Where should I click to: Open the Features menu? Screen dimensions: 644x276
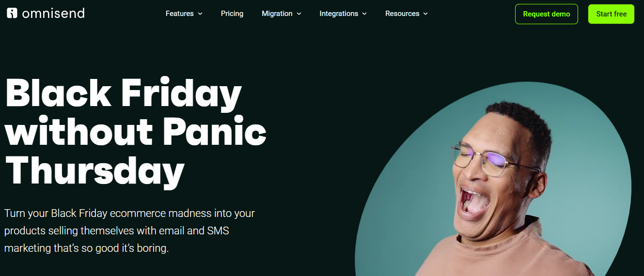click(x=180, y=14)
